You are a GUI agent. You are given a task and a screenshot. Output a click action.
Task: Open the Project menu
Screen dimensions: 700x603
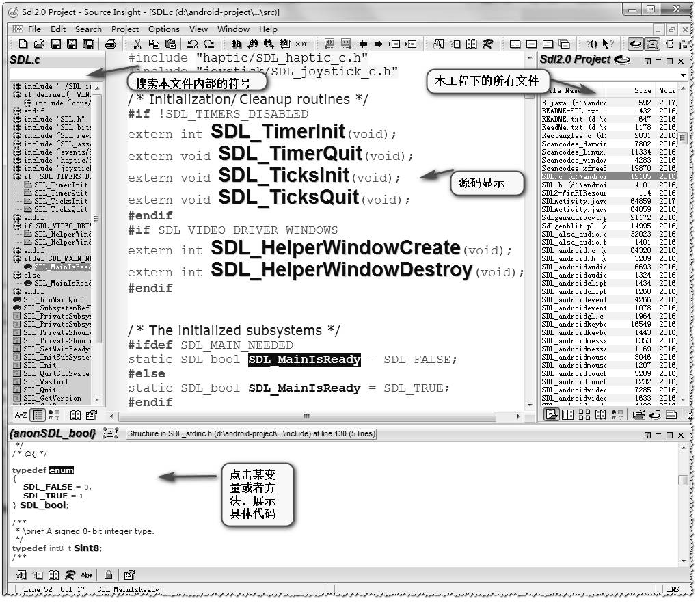125,29
